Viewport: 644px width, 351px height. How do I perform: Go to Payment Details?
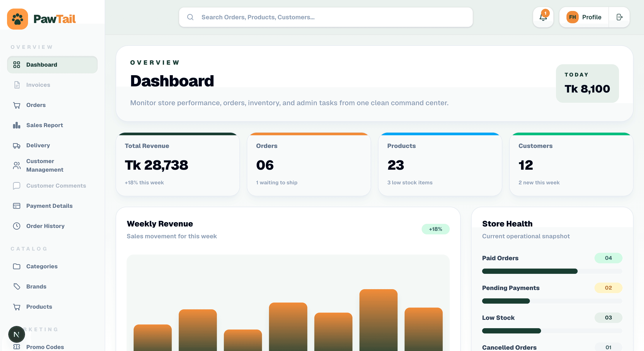[x=52, y=206]
